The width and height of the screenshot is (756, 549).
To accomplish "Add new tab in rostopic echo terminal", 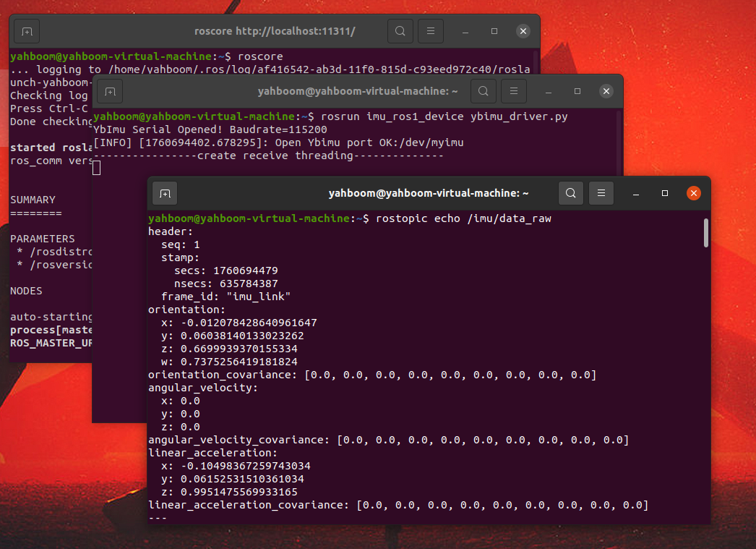I will [165, 193].
